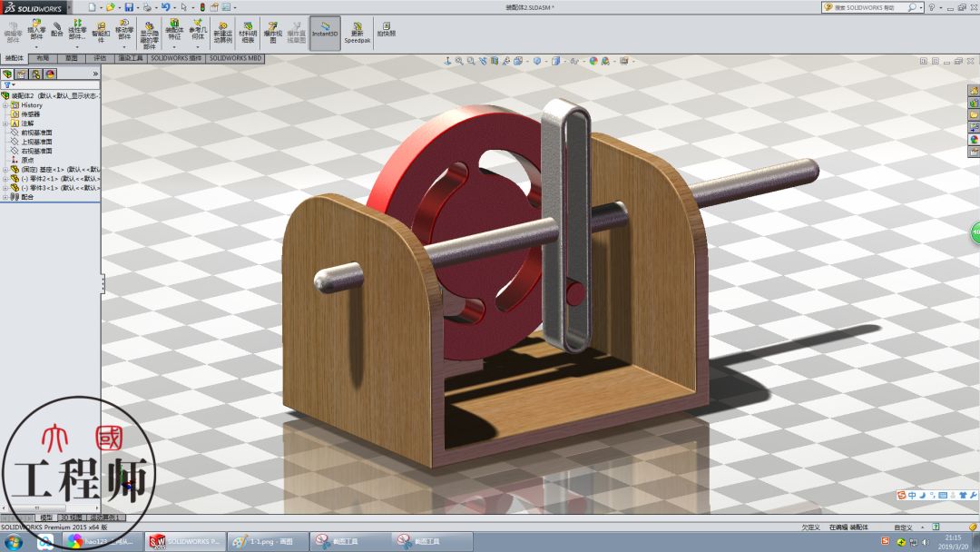Viewport: 980px width, 552px height.
Task: Click Apply Scene icon in view toolbar
Action: [605, 61]
